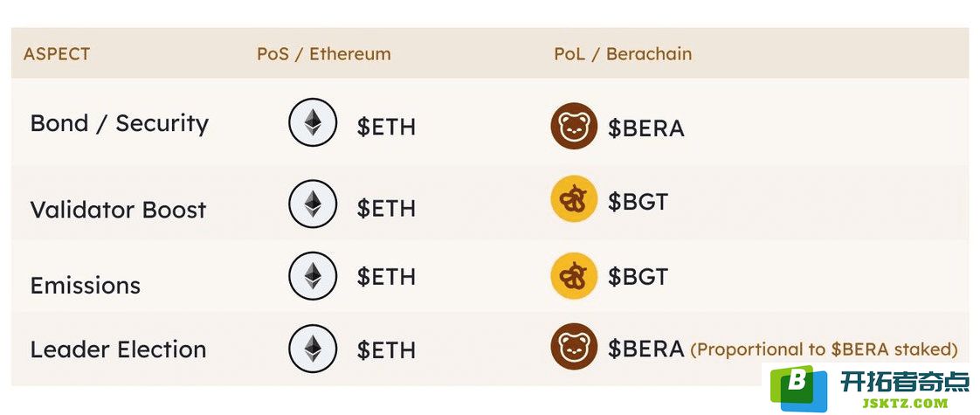Click the green B watermark logo
Viewport: 980px width, 415px height.
click(x=798, y=388)
